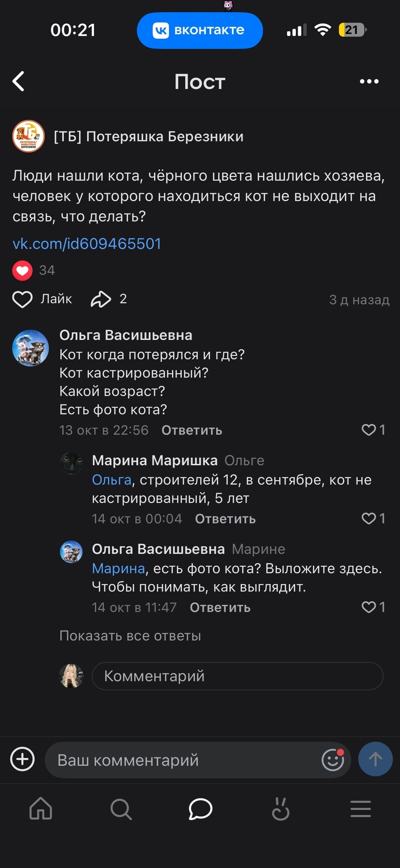Like Ольга's comment from 22:56
Screen dimensions: 400x868
[369, 430]
